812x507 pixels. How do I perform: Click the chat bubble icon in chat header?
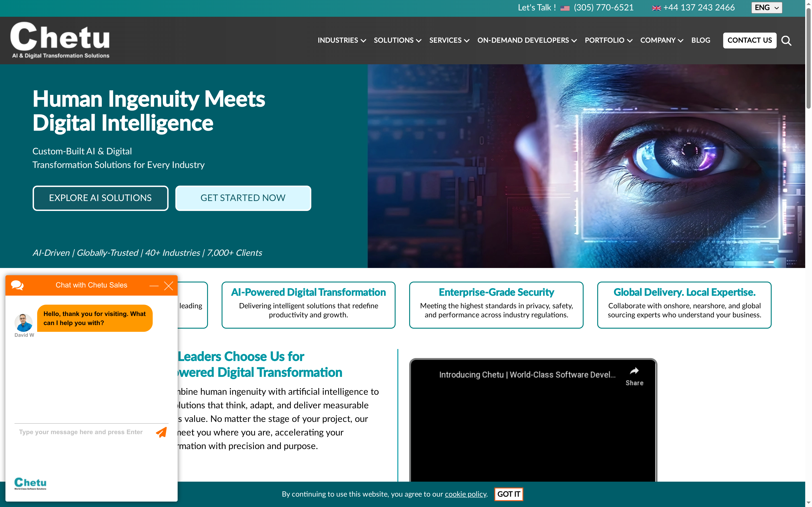[x=17, y=285]
